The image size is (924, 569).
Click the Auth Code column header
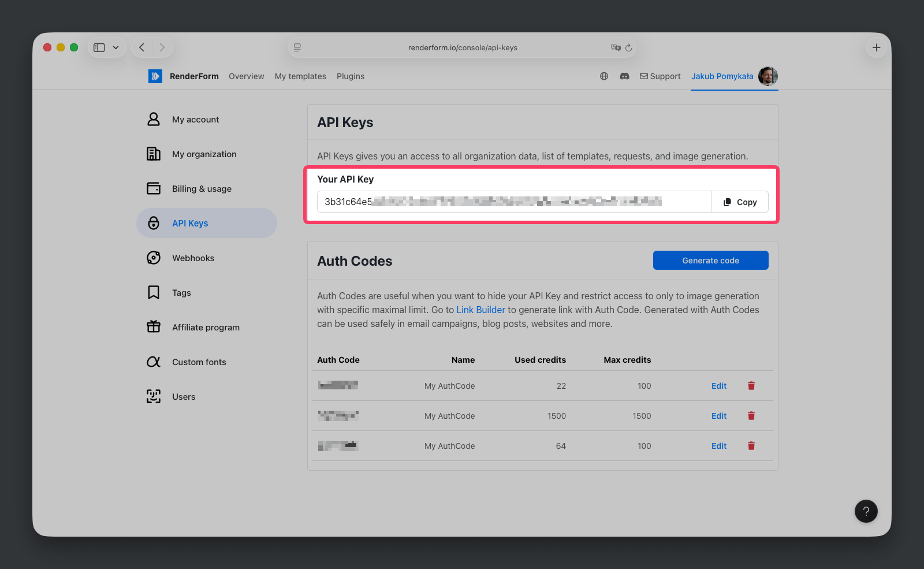pyautogui.click(x=338, y=360)
